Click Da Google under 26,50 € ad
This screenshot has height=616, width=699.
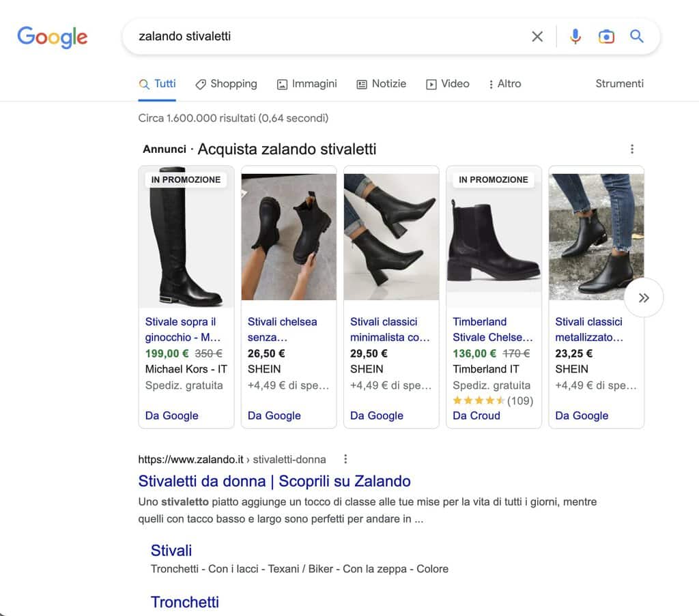(x=274, y=415)
